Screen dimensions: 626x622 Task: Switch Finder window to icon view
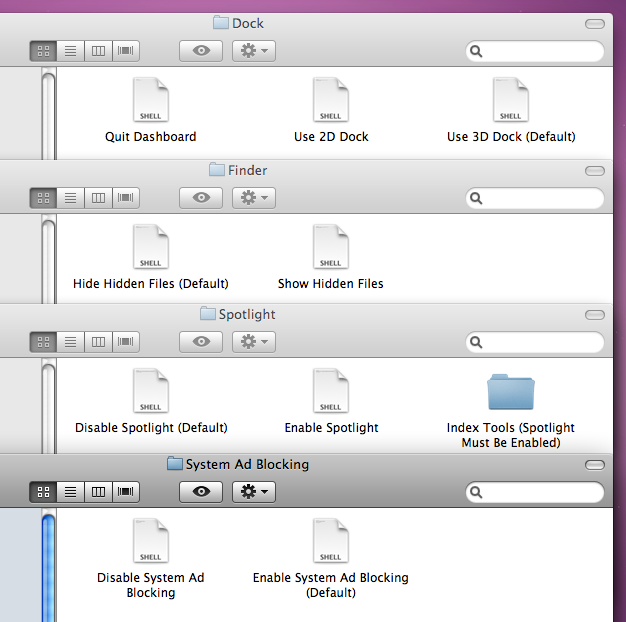point(43,198)
